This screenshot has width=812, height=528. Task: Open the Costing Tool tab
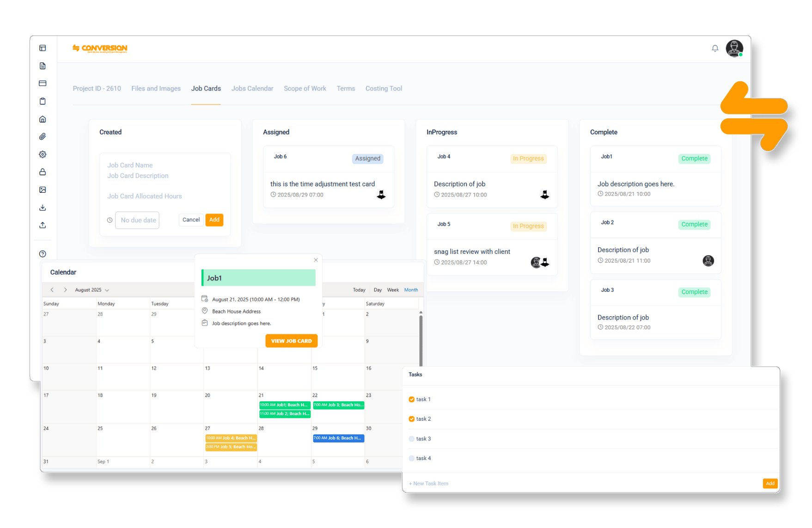click(383, 89)
